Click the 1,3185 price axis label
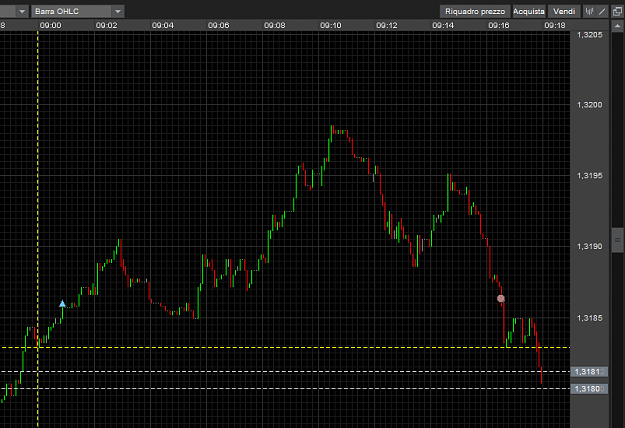Screen dimensions: 625x428 pos(590,318)
